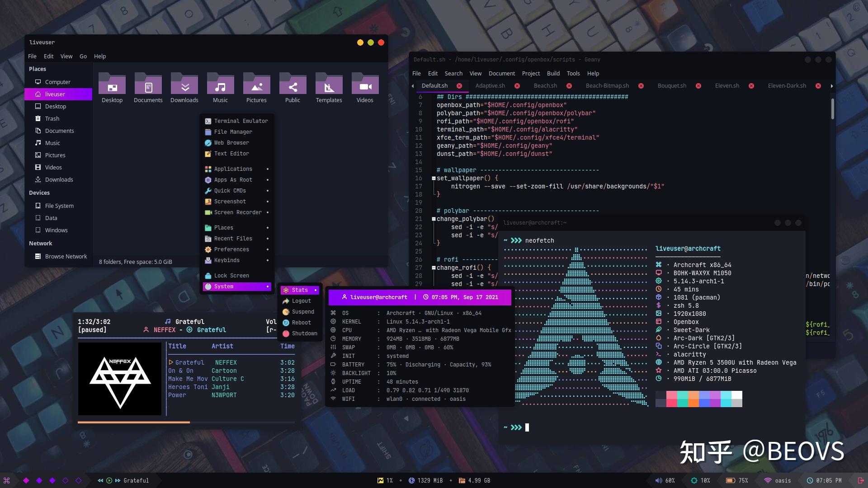
Task: Click the brightness icon in the polybar
Action: coord(693,480)
